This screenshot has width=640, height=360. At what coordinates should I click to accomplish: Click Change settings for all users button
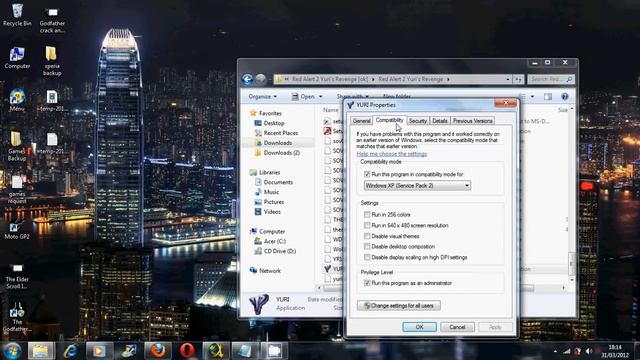[x=398, y=305]
